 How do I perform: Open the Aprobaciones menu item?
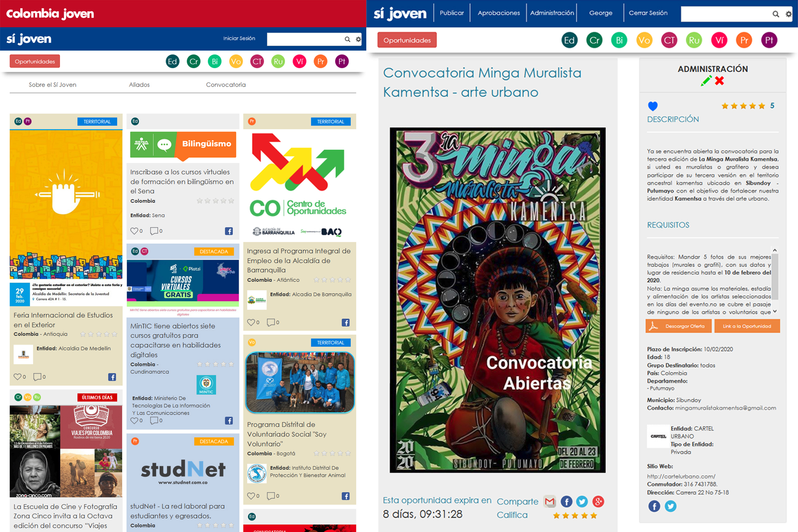pos(499,13)
